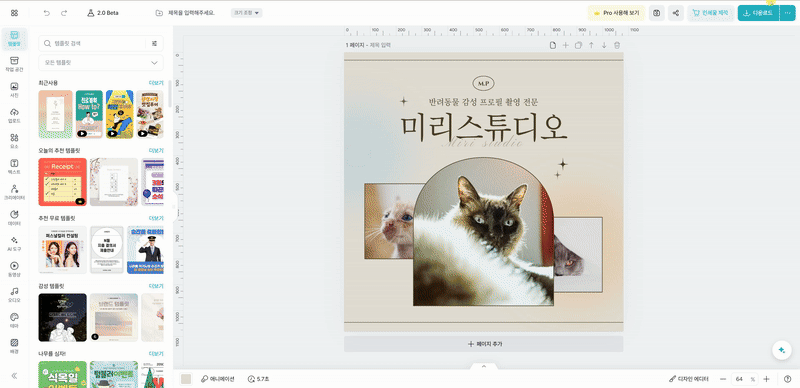The height and width of the screenshot is (388, 800).
Task: Click the side panel collapse handle
Action: [x=174, y=207]
